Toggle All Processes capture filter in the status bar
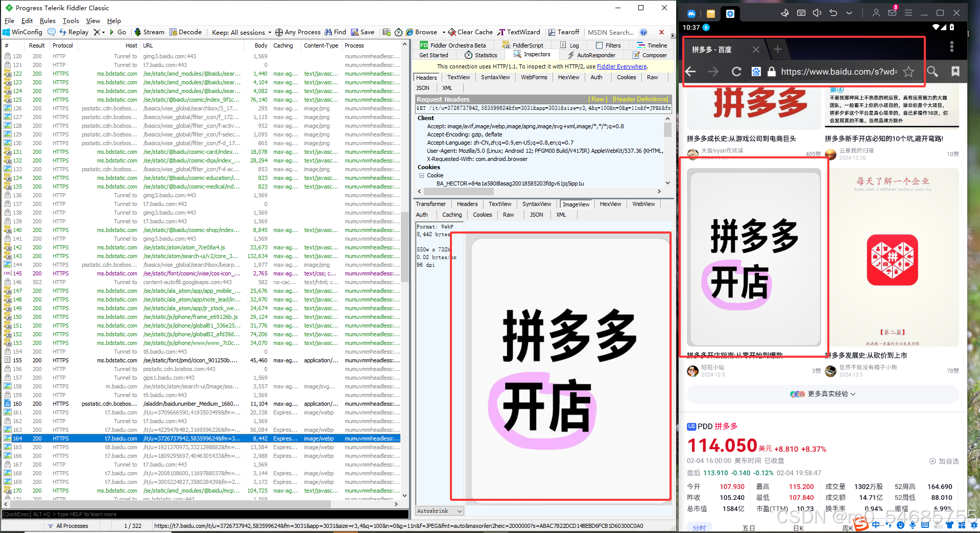The height and width of the screenshot is (533, 980). tap(67, 526)
